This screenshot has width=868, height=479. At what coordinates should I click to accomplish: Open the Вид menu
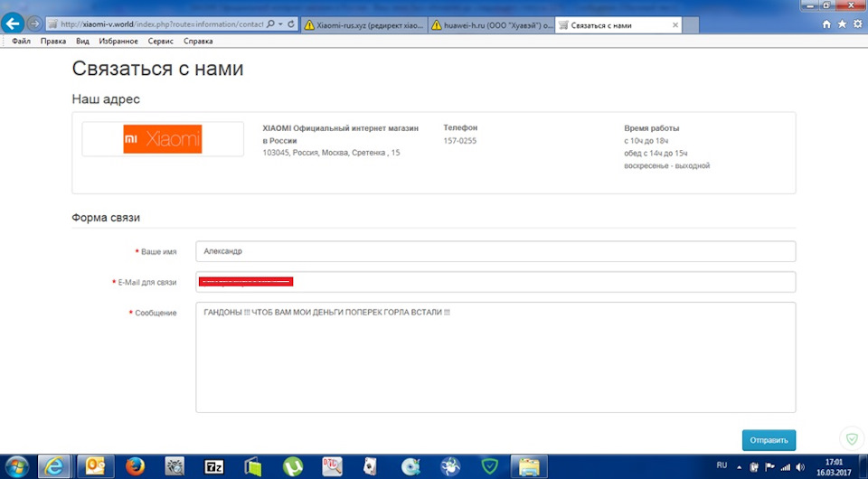click(82, 41)
